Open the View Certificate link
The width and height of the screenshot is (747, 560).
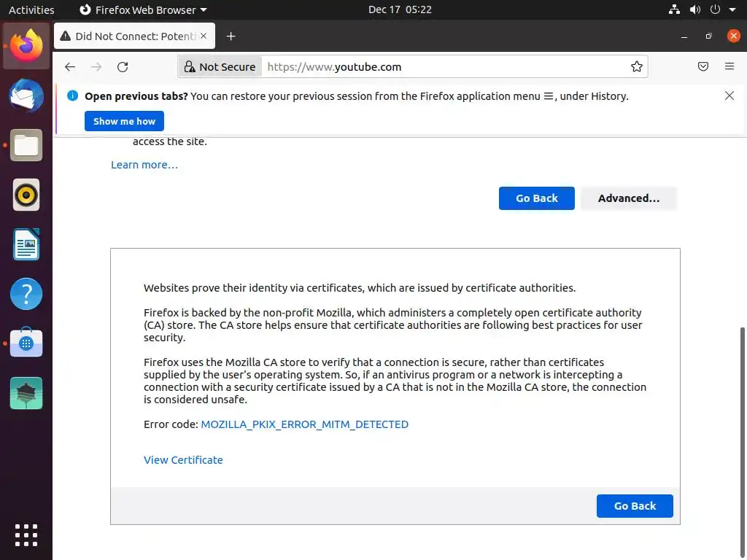point(183,460)
